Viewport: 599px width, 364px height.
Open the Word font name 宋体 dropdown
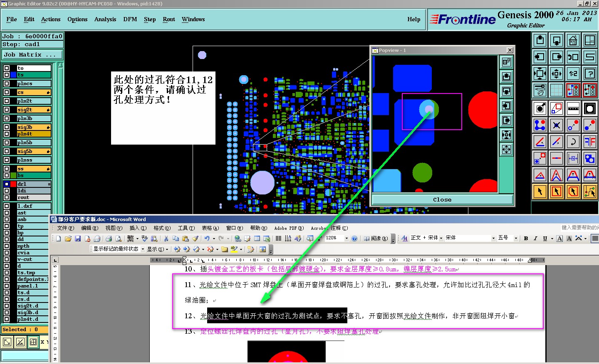493,238
